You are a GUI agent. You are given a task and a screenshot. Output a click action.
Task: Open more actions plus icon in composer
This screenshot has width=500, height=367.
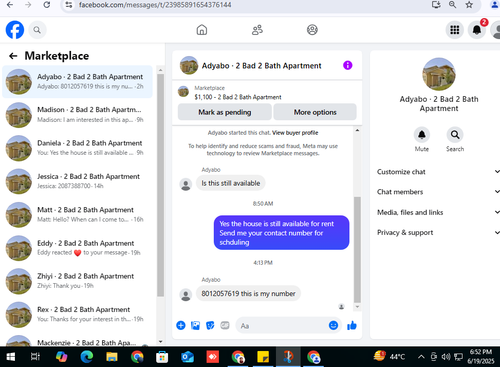point(181,325)
